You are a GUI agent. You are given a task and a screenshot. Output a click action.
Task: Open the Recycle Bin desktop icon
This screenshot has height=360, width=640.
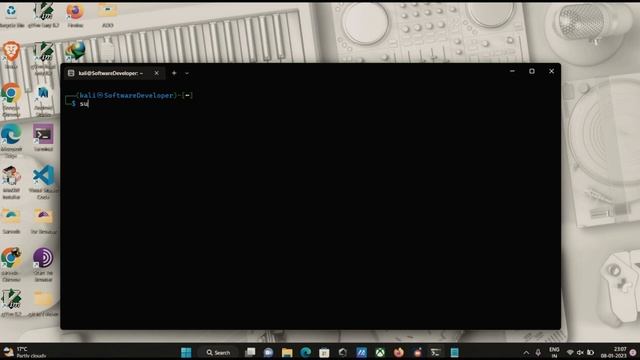tap(11, 15)
